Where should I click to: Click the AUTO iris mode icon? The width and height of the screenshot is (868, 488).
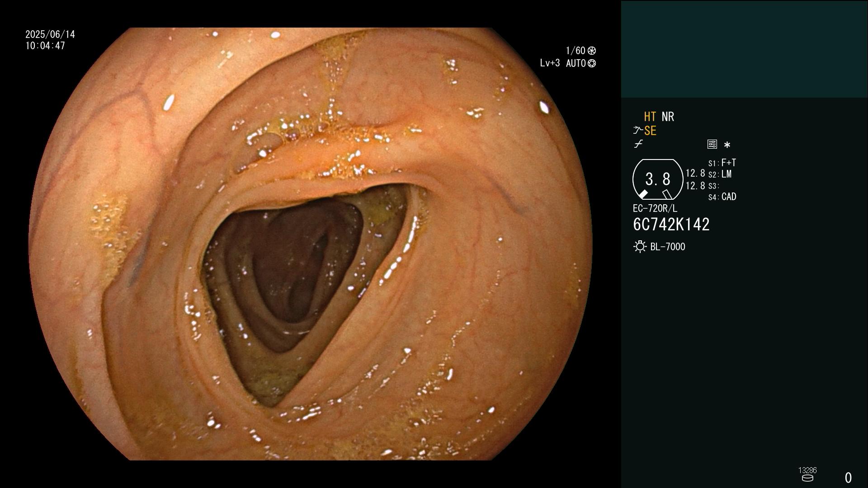[592, 63]
